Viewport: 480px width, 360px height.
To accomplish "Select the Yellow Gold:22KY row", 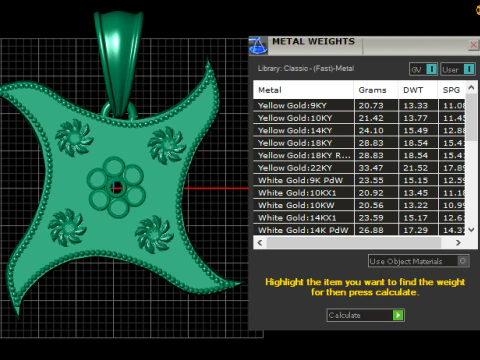I will click(x=359, y=168).
